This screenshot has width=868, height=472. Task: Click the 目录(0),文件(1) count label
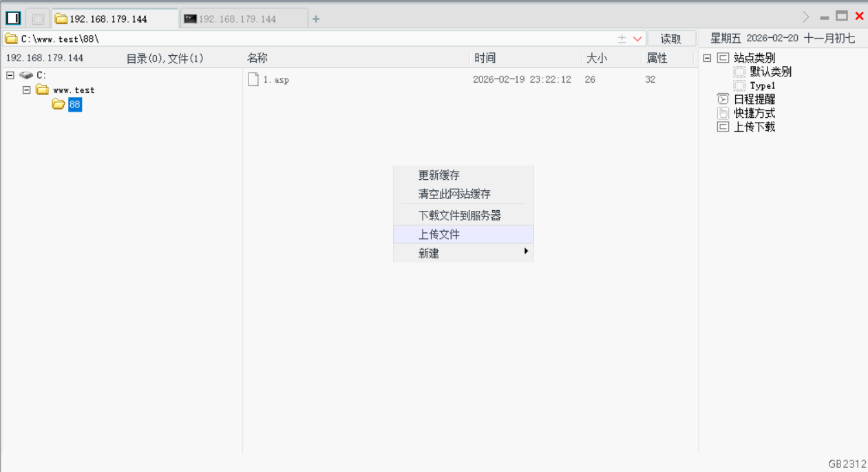tap(165, 59)
